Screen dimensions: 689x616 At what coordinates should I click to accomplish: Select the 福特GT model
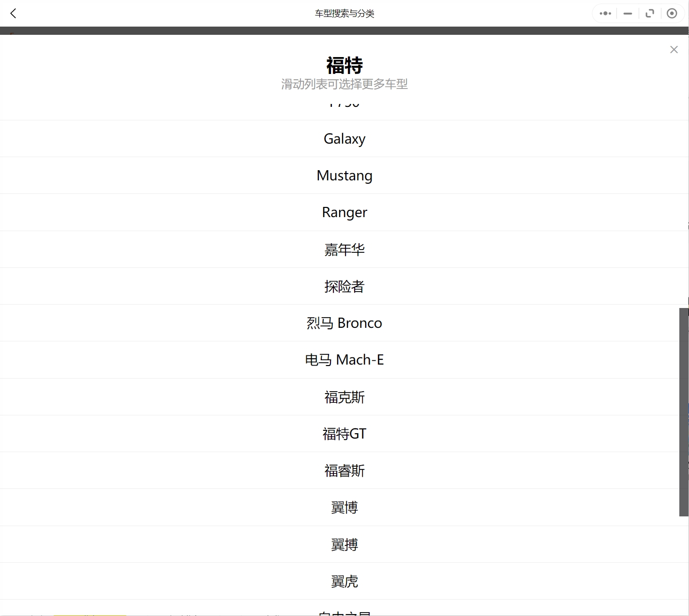pyautogui.click(x=344, y=434)
